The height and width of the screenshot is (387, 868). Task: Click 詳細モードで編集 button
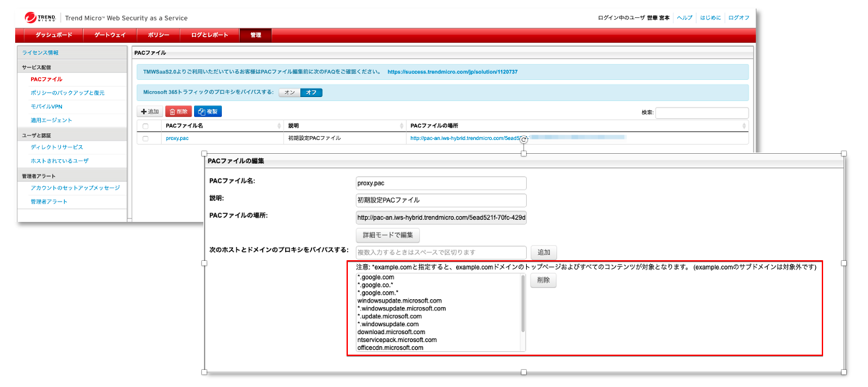coord(387,235)
